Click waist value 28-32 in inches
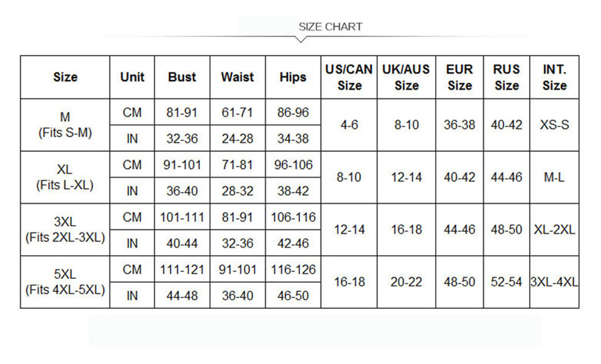This screenshot has height=364, width=601. pos(238,191)
